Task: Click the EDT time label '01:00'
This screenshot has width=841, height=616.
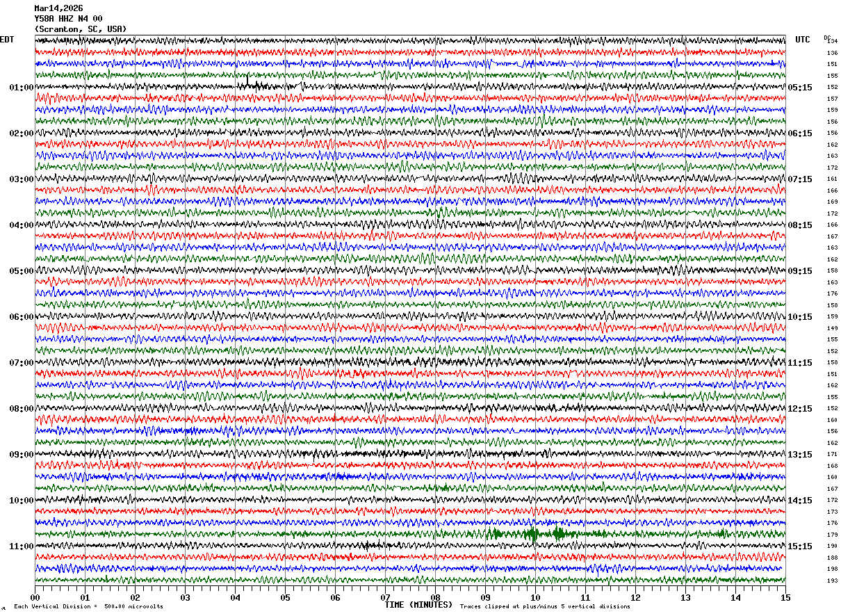Action: [x=21, y=88]
